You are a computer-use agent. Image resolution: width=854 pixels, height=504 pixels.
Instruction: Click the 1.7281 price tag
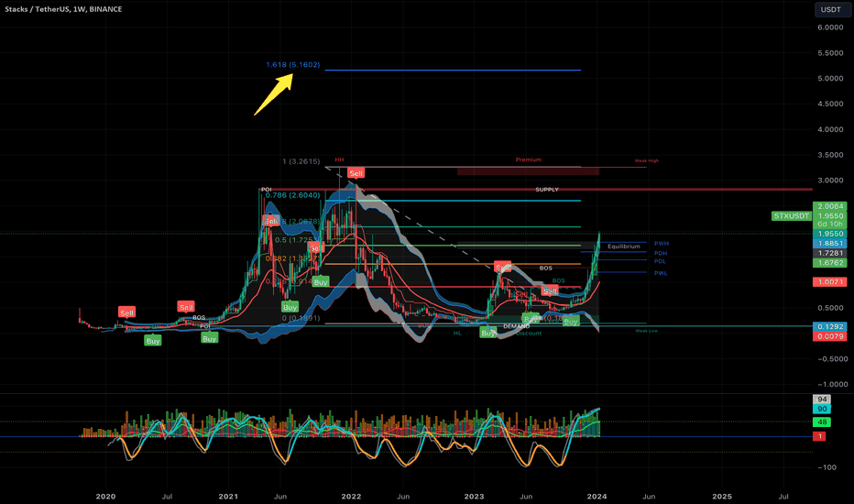[830, 253]
